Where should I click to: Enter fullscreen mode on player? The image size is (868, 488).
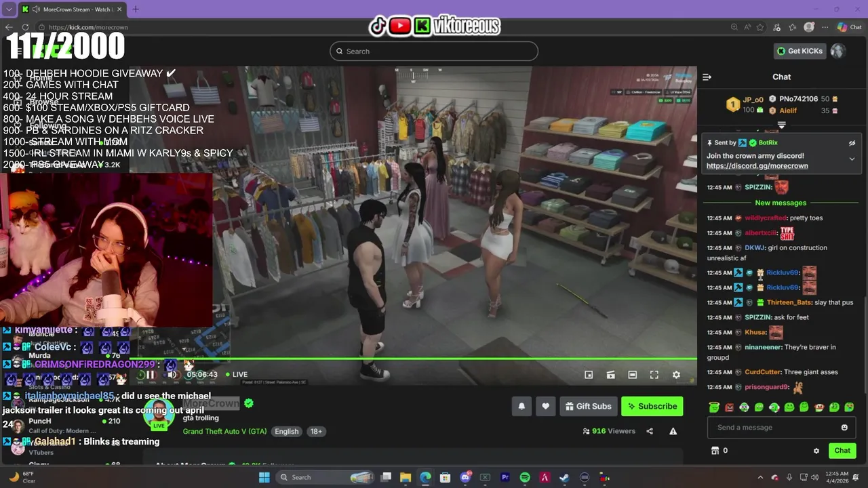point(654,375)
